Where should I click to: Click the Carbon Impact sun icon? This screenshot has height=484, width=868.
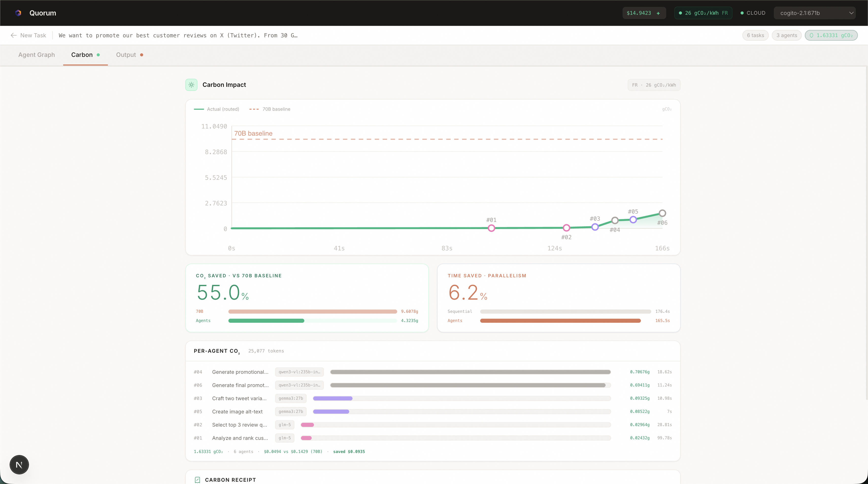(x=191, y=85)
